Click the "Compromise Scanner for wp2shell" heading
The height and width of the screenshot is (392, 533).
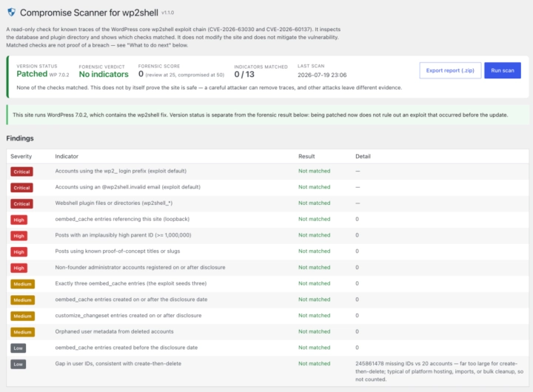point(89,13)
